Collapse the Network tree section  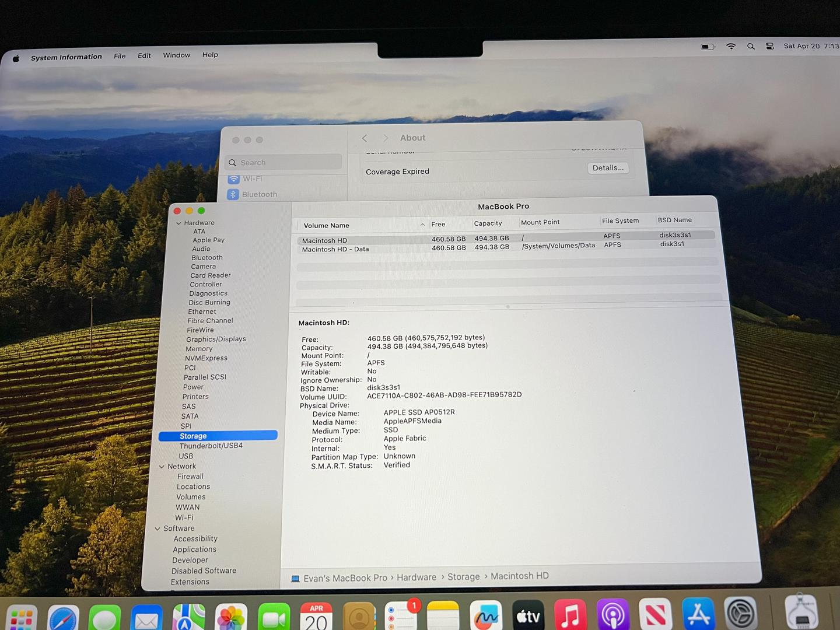[x=162, y=467]
